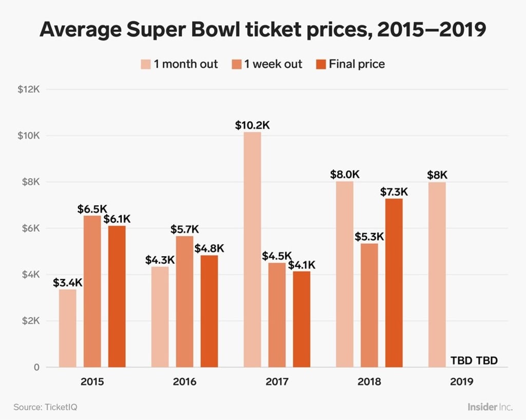
Task: Click the 2017 $4.1K final price bar
Action: coord(302,319)
